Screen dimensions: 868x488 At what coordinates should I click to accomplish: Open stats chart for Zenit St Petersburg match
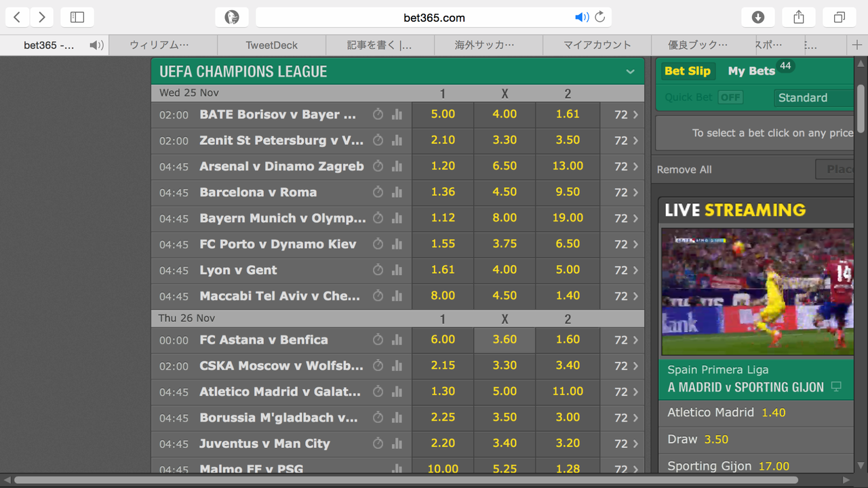coord(397,140)
